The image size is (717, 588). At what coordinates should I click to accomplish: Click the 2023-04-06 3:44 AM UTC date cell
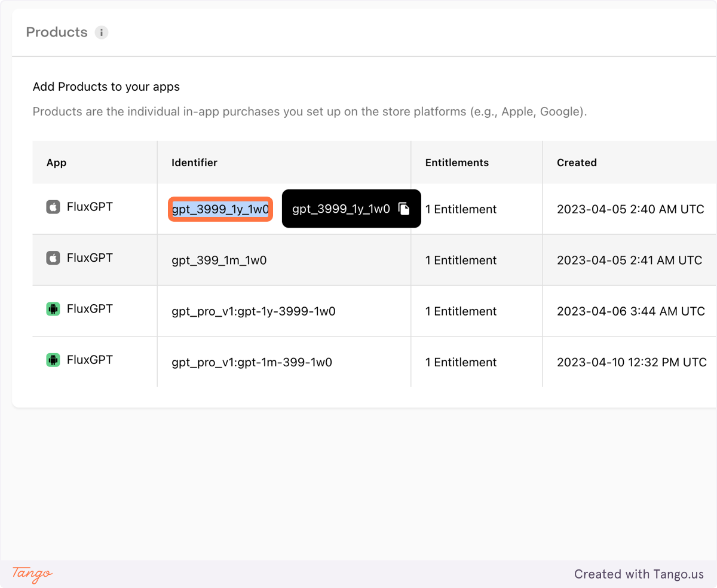pyautogui.click(x=631, y=311)
